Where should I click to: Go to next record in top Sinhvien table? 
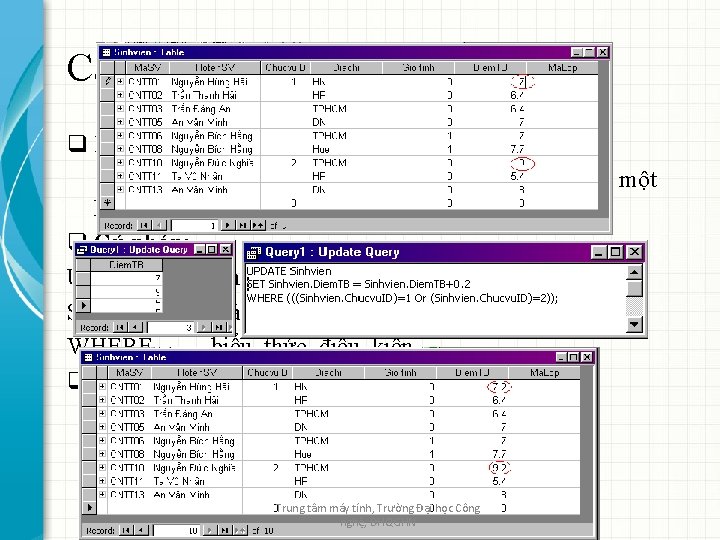click(227, 225)
